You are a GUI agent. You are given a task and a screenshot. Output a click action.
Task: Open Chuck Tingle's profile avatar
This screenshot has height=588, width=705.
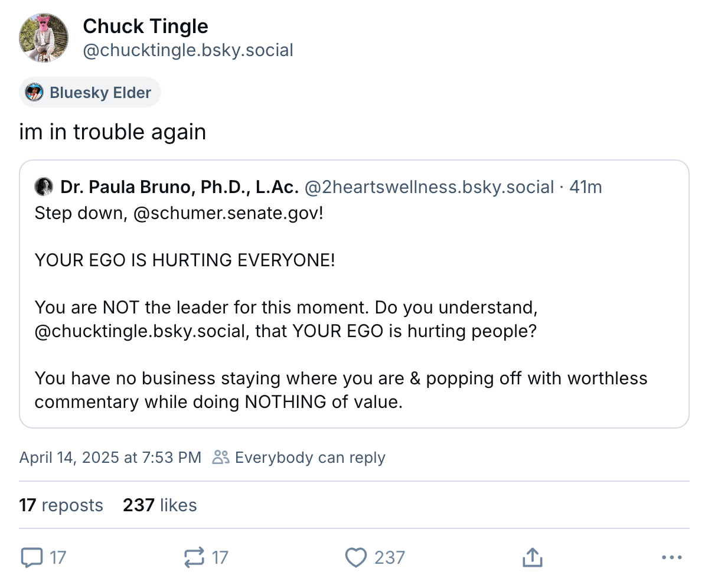click(44, 38)
